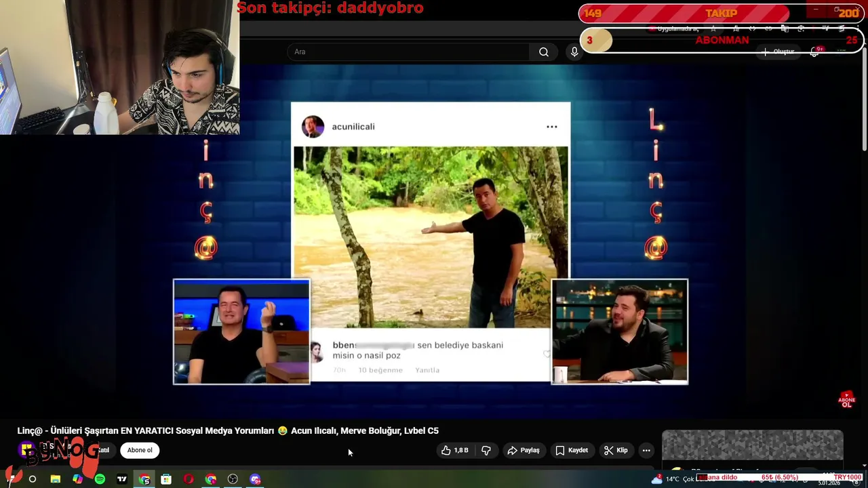
Task: Click the 'Uygulamada aç' open-in-app button
Action: pyautogui.click(x=674, y=29)
